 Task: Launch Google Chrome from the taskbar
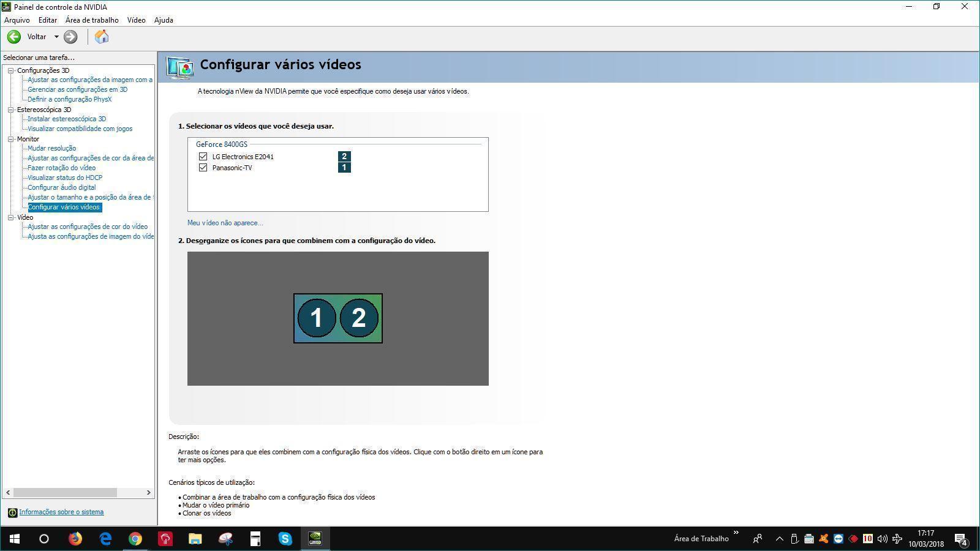click(x=135, y=539)
